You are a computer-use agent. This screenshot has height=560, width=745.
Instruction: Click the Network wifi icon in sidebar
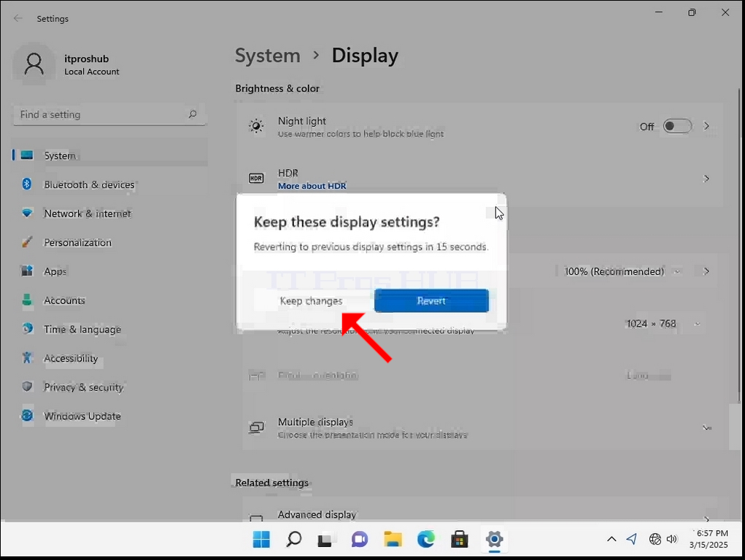27,213
